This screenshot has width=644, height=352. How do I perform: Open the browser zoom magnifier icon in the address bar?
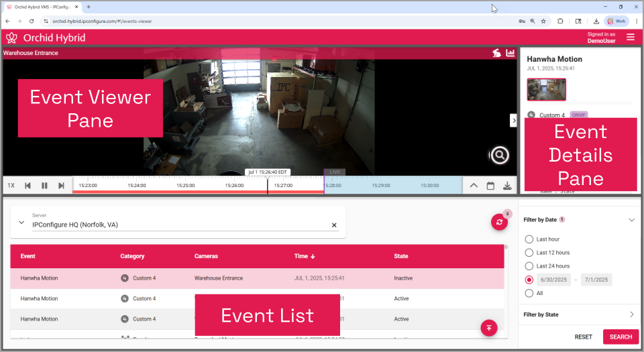pyautogui.click(x=532, y=21)
